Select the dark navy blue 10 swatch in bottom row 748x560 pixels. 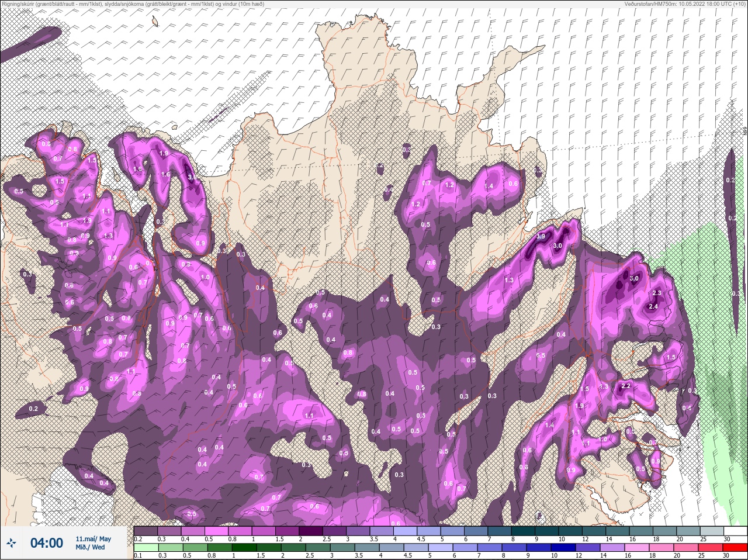tap(564, 548)
